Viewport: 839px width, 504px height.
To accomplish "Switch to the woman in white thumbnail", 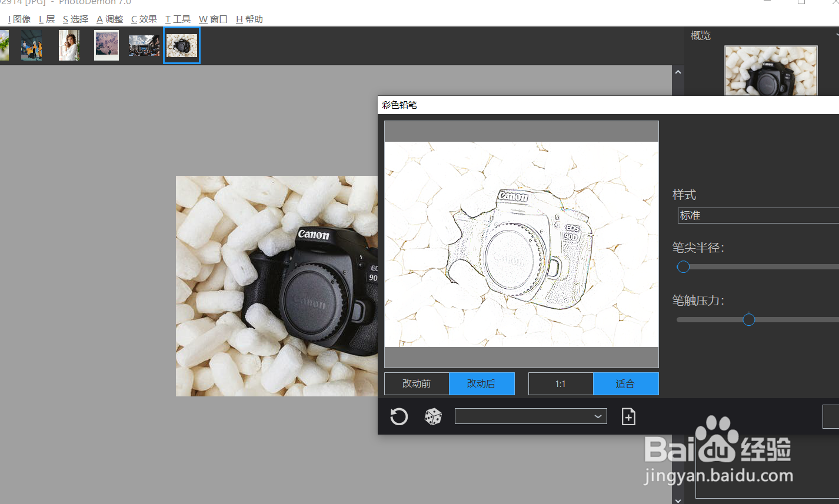I will (69, 45).
